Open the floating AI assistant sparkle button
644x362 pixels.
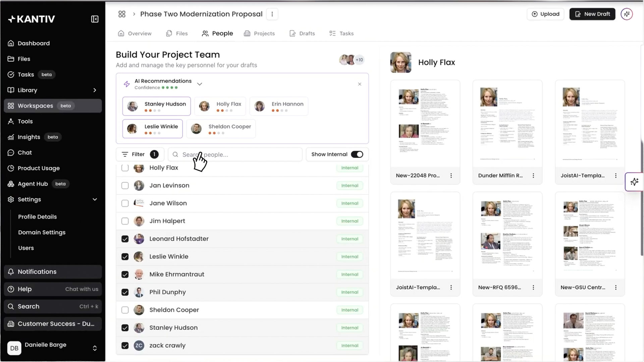pos(634,182)
